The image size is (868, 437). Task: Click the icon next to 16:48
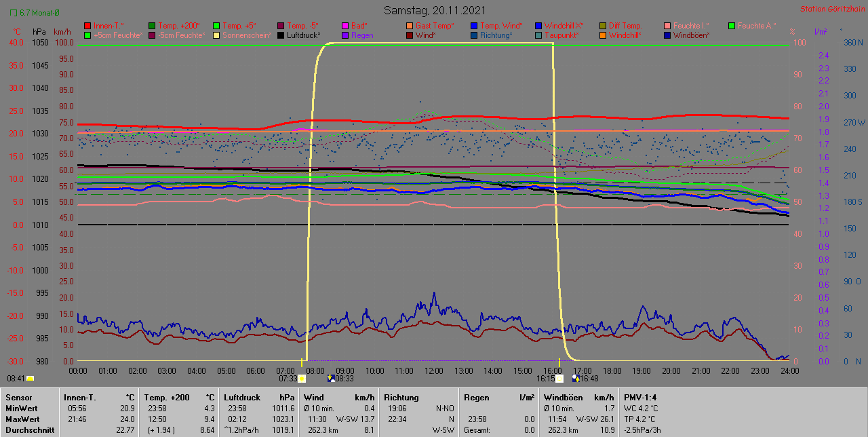tap(575, 379)
